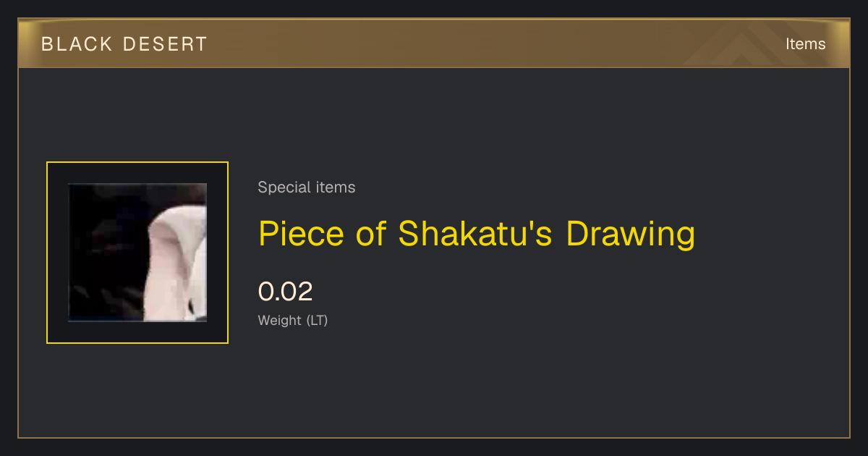Click the chevron emblem in the gold header
868x456 pixels.
pos(745,45)
